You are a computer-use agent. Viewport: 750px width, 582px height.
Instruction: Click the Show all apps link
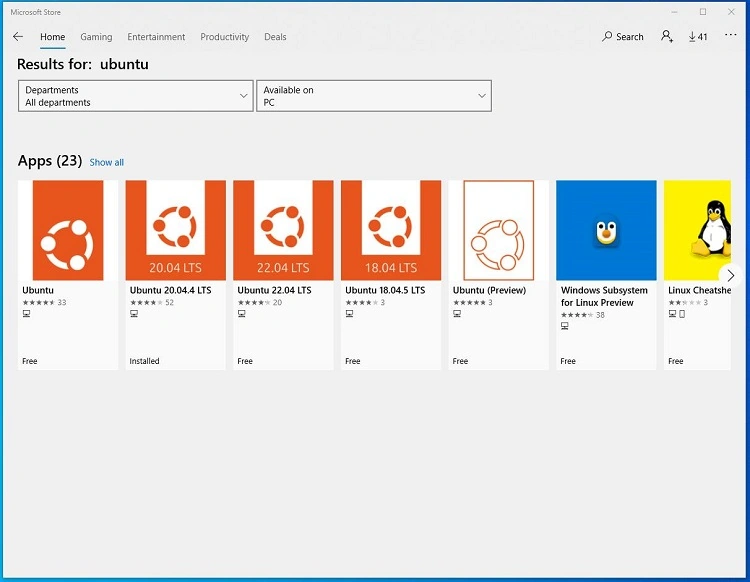[x=106, y=162]
